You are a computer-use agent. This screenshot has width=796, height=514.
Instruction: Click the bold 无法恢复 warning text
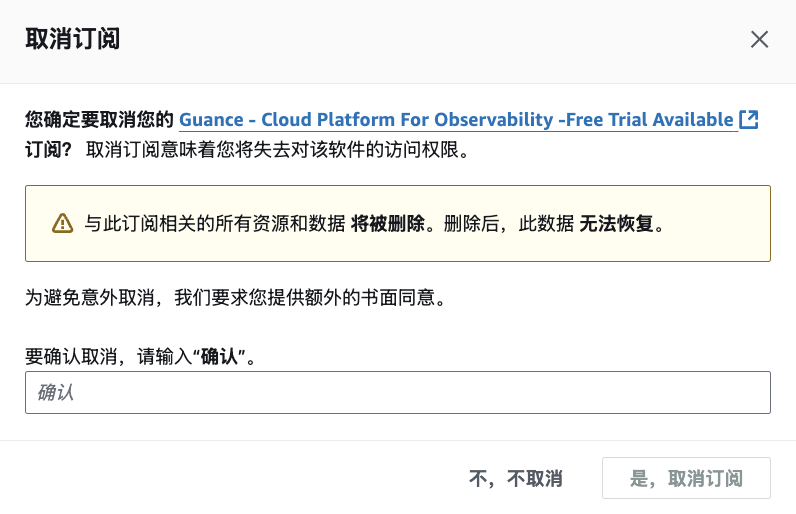click(616, 223)
